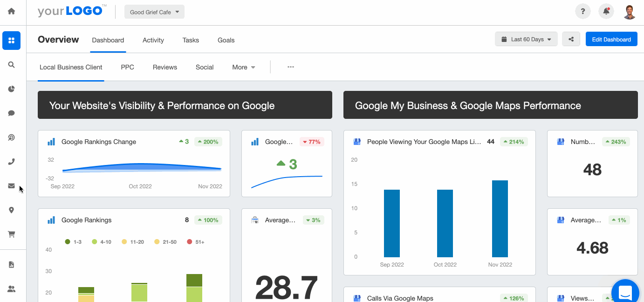This screenshot has height=302, width=644.
Task: Expand the More tabs dropdown
Action: [244, 67]
